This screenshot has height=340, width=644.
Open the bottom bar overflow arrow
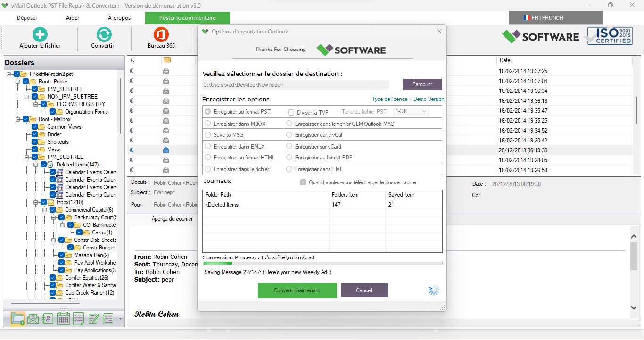coord(120,319)
